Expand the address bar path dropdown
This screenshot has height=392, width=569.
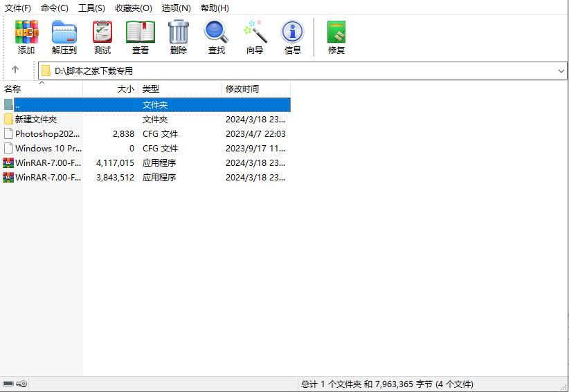tap(561, 71)
